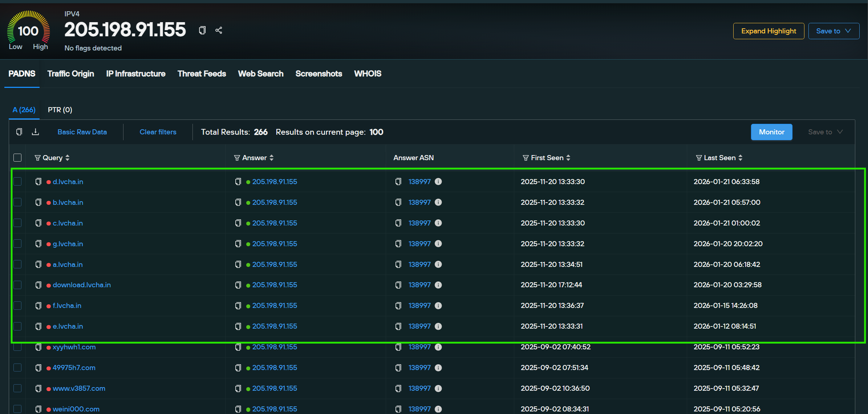
Task: Open the PTR (0) tab
Action: [60, 110]
